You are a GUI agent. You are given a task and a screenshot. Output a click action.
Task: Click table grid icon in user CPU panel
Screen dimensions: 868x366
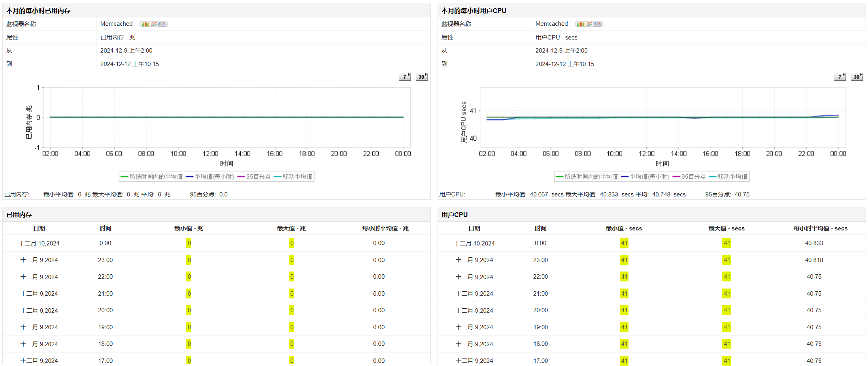[x=597, y=24]
